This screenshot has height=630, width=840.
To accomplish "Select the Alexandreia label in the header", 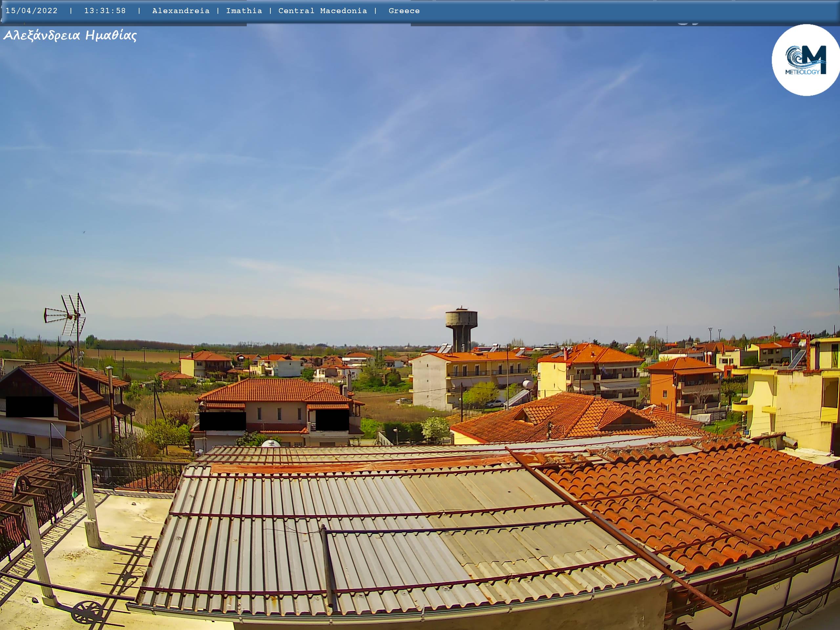I will (x=181, y=10).
